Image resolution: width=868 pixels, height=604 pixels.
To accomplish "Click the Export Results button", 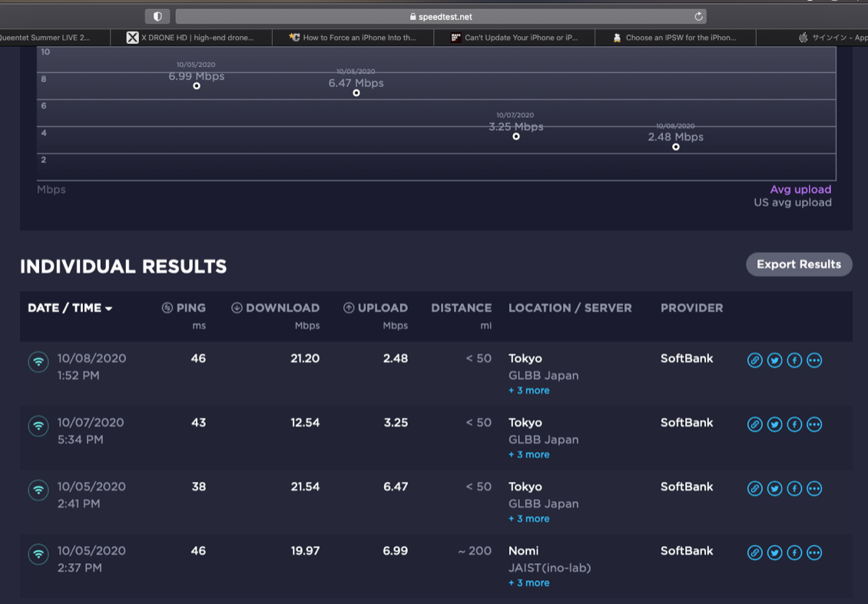I will click(x=799, y=264).
